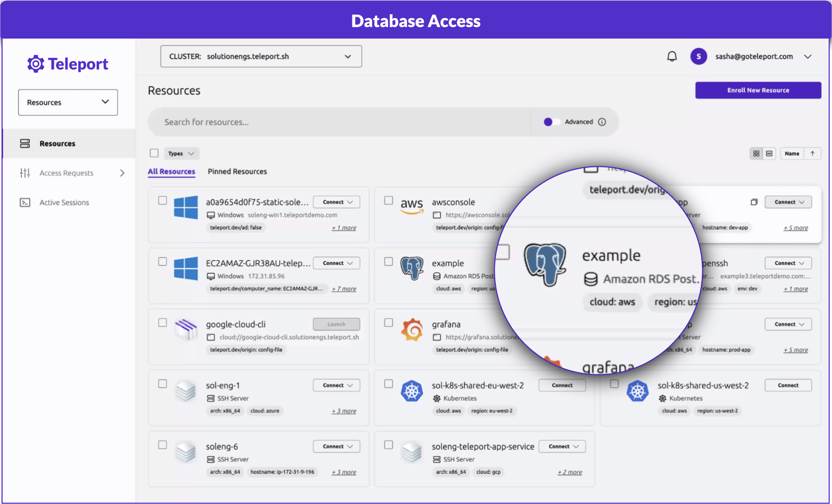
Task: Show +3 more labels for sol-eng-1
Action: tap(344, 411)
